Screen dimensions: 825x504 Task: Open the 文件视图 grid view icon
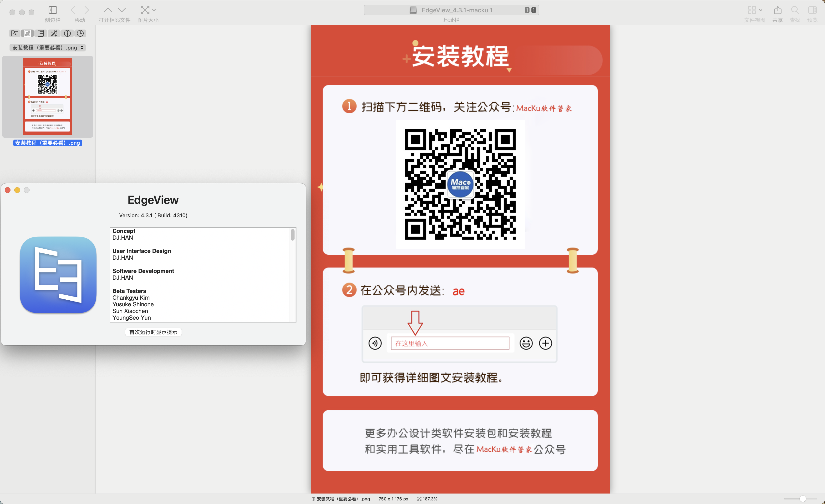752,10
